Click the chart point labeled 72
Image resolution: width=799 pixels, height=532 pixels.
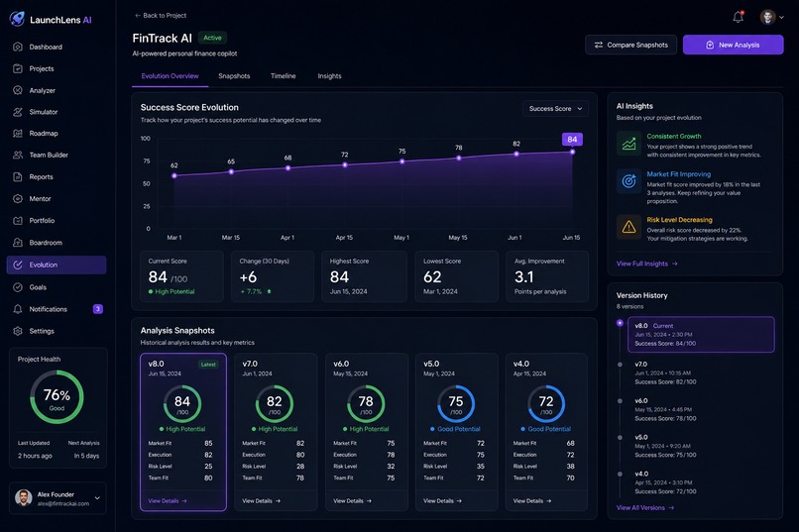pyautogui.click(x=345, y=164)
